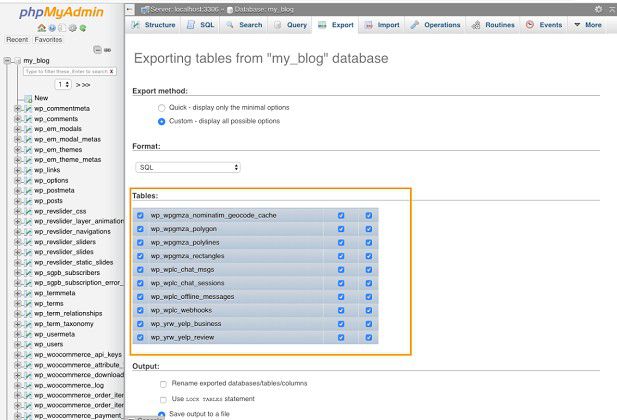Toggle wp_yrw_yelp_review table checkbox
This screenshot has height=420, width=617.
(x=140, y=338)
